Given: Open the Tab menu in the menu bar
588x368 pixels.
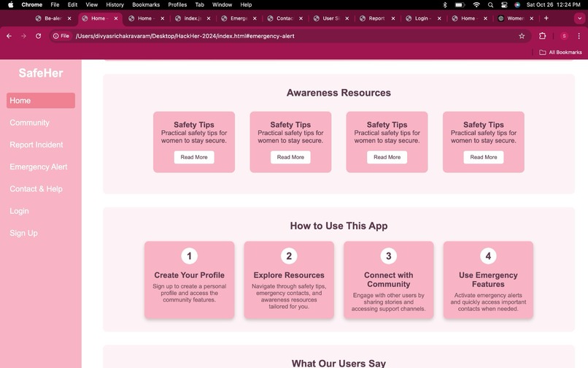Looking at the screenshot, I should click(199, 4).
